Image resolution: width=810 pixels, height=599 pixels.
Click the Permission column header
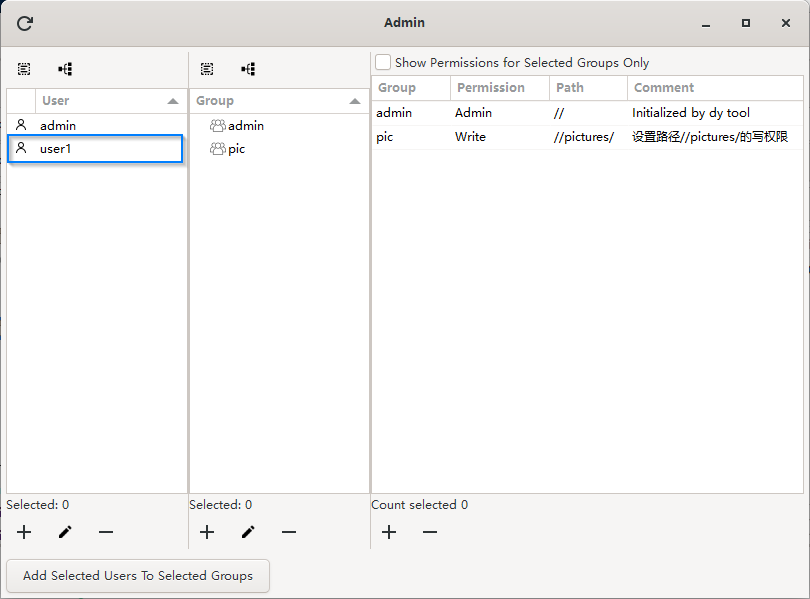tap(499, 88)
